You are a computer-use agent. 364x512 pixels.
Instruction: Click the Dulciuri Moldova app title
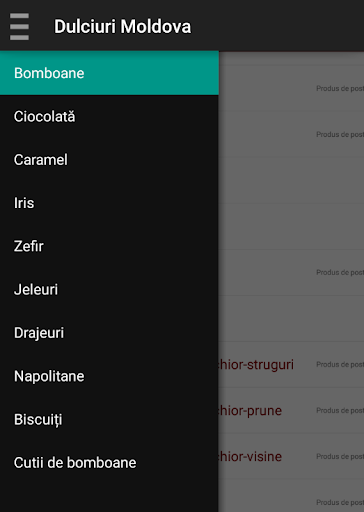(x=123, y=27)
